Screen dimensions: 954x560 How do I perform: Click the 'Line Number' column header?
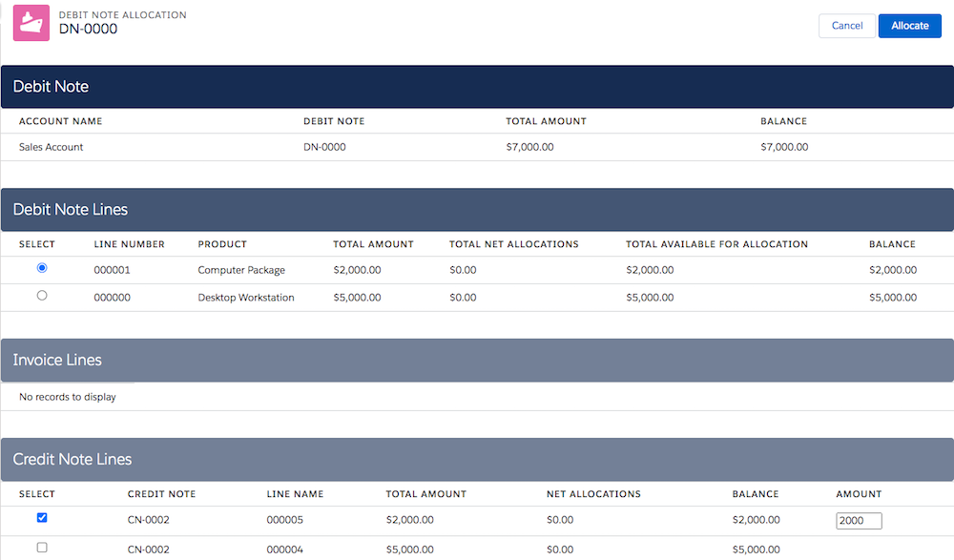pyautogui.click(x=129, y=244)
